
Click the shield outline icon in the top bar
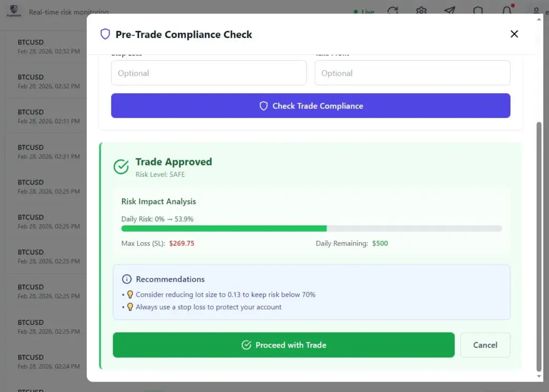[477, 11]
